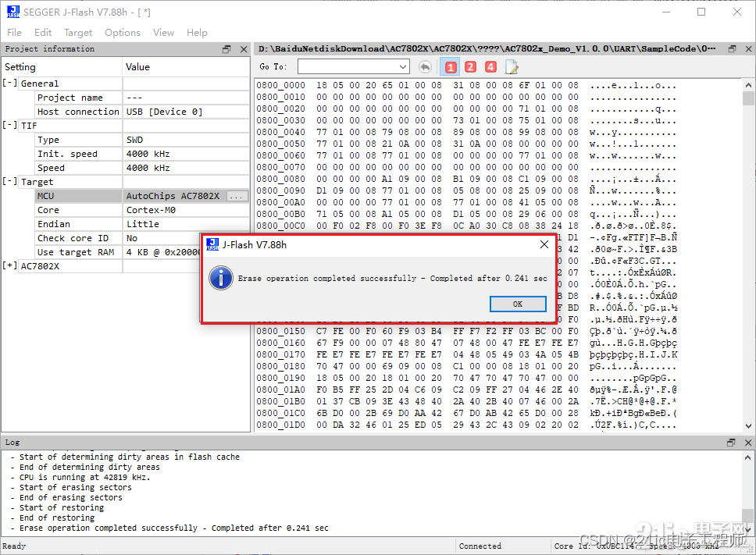Go back with the arrow beside Go To

[x=425, y=67]
